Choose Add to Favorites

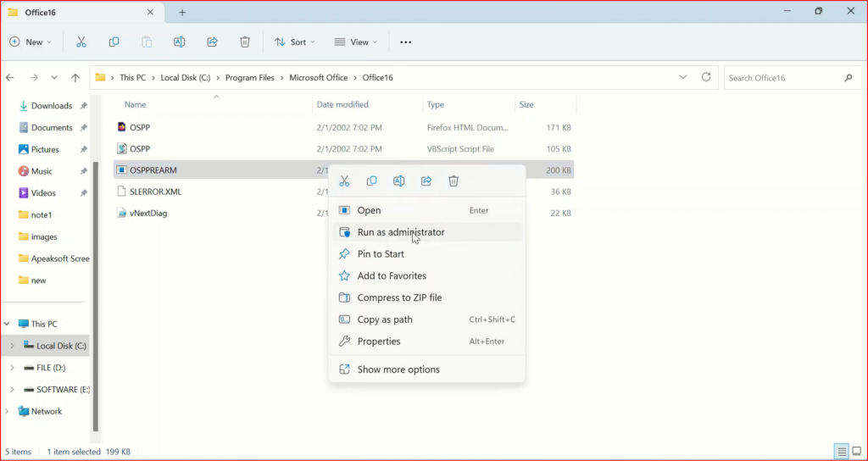(x=426, y=275)
